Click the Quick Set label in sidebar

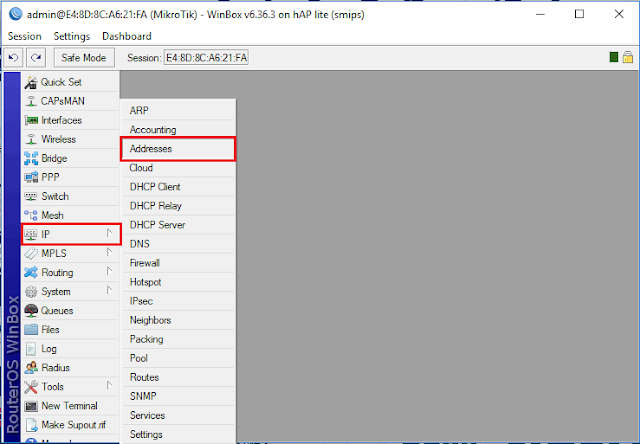click(61, 82)
